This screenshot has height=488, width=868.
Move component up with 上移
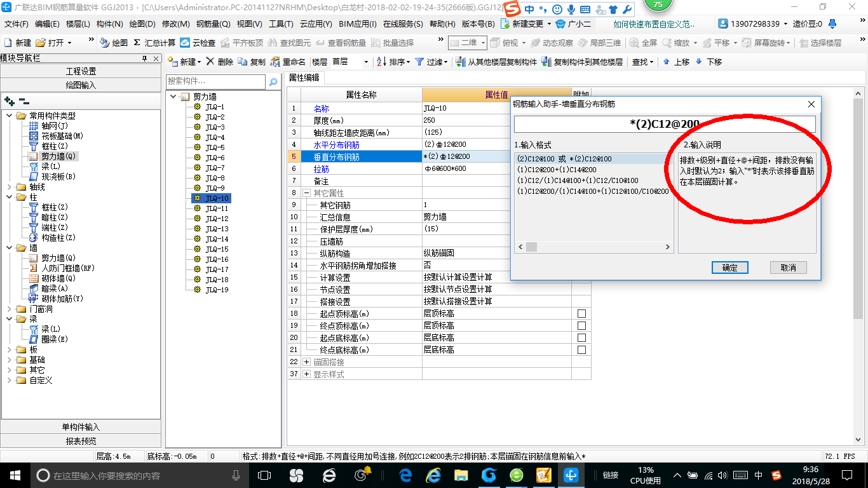pyautogui.click(x=676, y=62)
